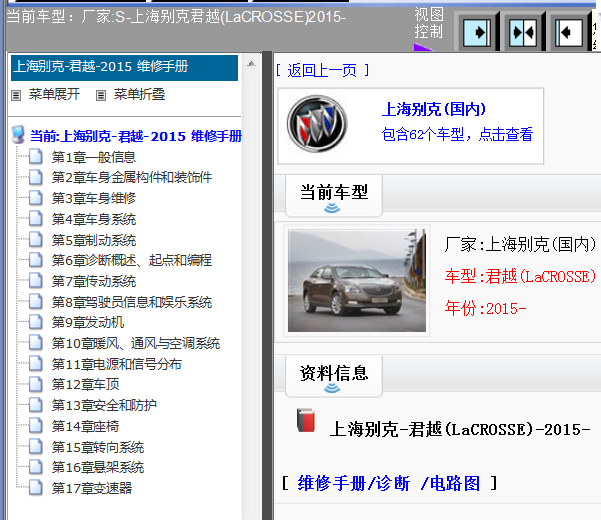Open 第17章变速器 chapter

pos(92,488)
